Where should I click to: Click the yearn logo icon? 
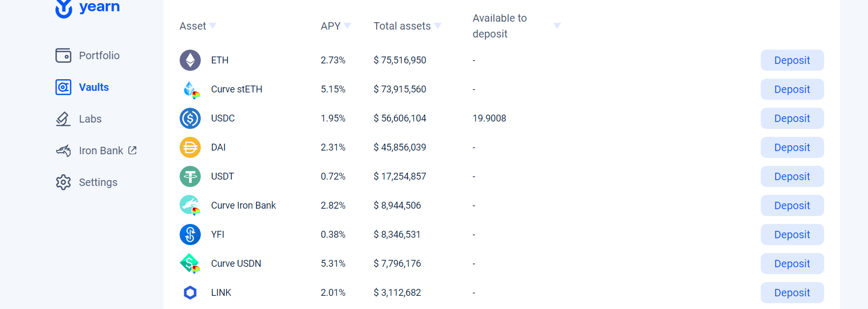64,8
